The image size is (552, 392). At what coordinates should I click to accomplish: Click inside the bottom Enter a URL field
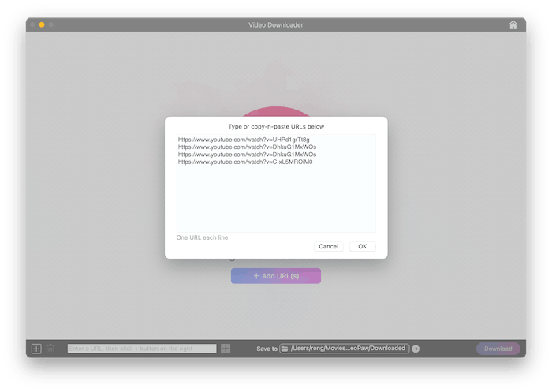(142, 349)
